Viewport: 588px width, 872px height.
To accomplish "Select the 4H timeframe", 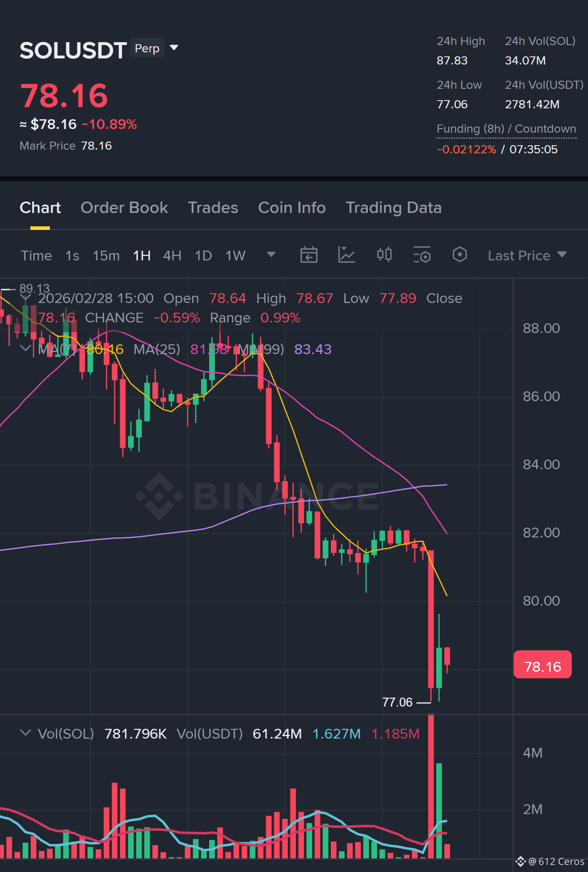I will click(x=172, y=256).
